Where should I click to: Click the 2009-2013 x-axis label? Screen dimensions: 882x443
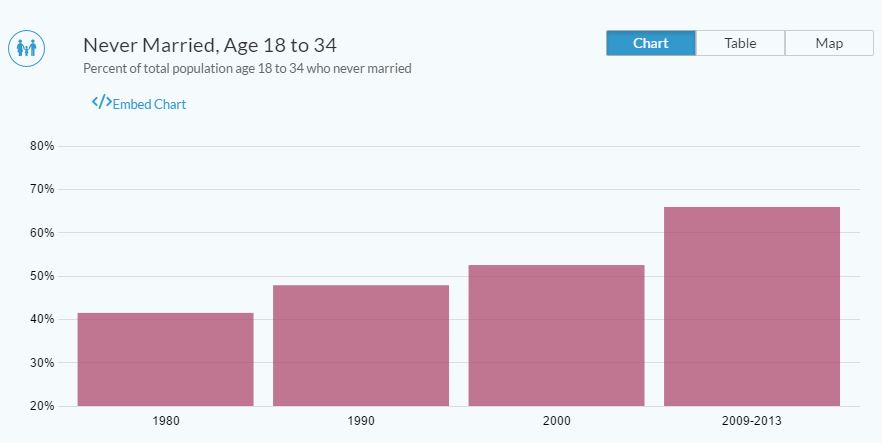tap(752, 421)
